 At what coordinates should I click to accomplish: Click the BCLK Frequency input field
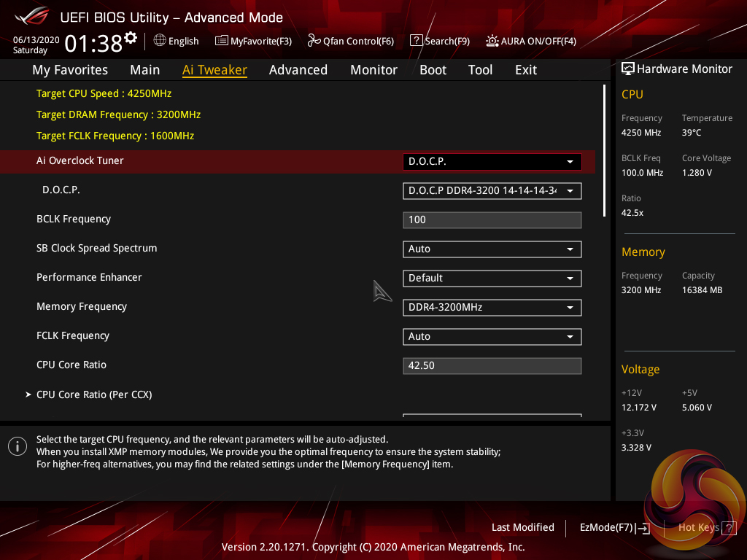coord(492,220)
